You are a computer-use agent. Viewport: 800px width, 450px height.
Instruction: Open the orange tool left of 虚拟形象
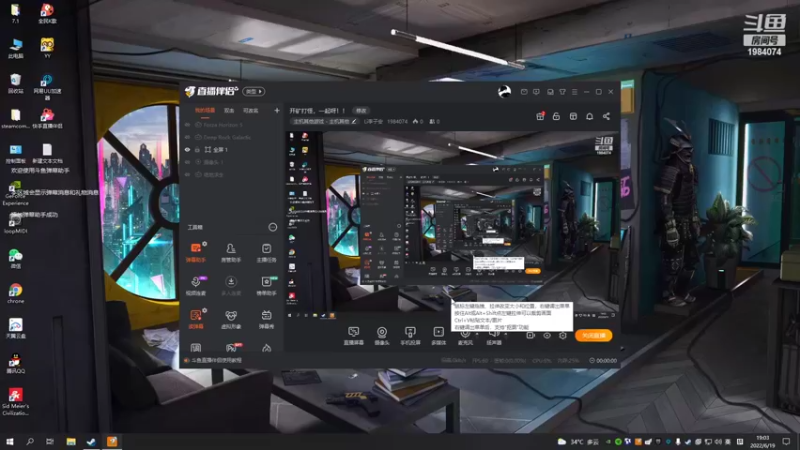point(196,319)
